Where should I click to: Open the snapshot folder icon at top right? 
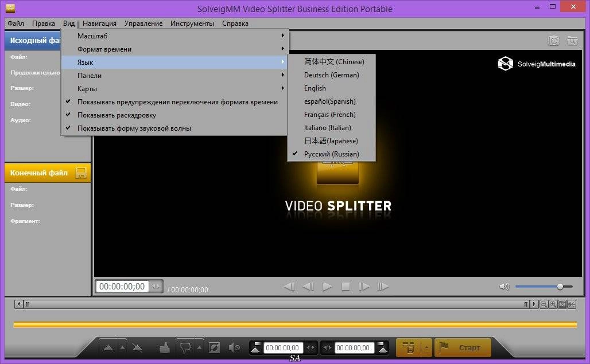point(572,41)
